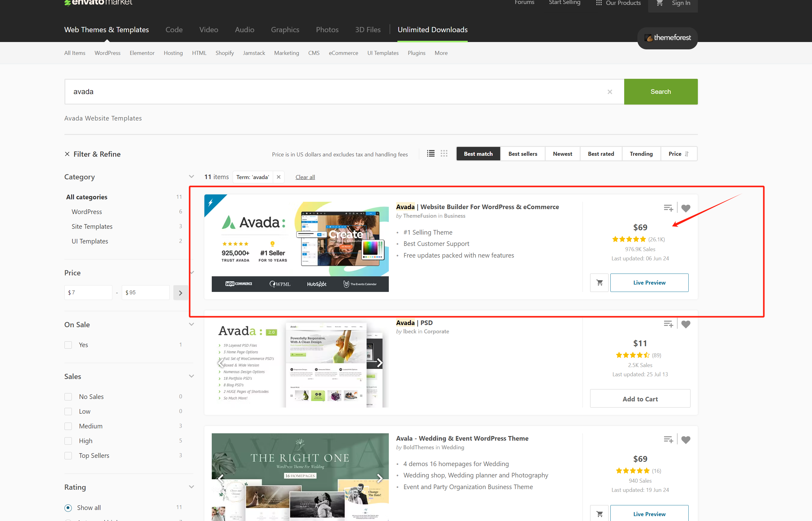
Task: Click the cart icon on Avada theme
Action: pyautogui.click(x=600, y=283)
